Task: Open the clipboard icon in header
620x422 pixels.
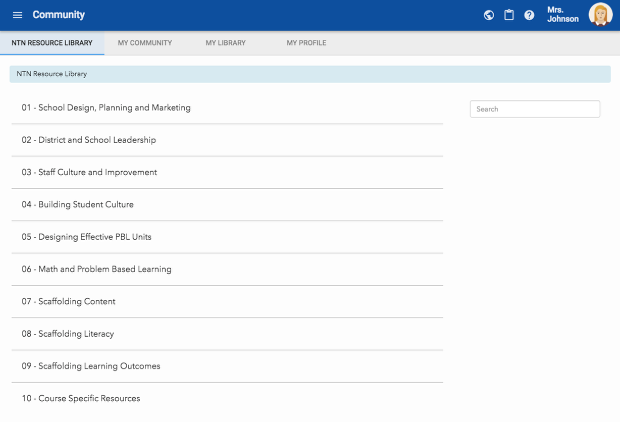Action: click(509, 15)
